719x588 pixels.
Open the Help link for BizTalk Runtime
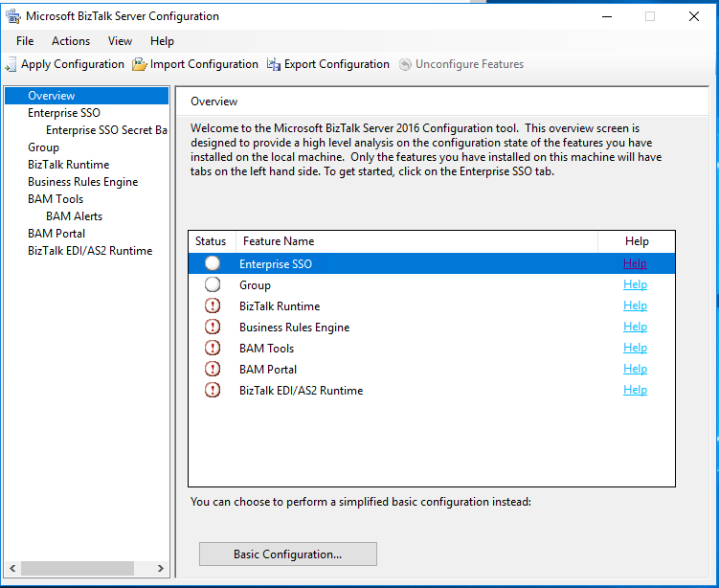coord(635,305)
